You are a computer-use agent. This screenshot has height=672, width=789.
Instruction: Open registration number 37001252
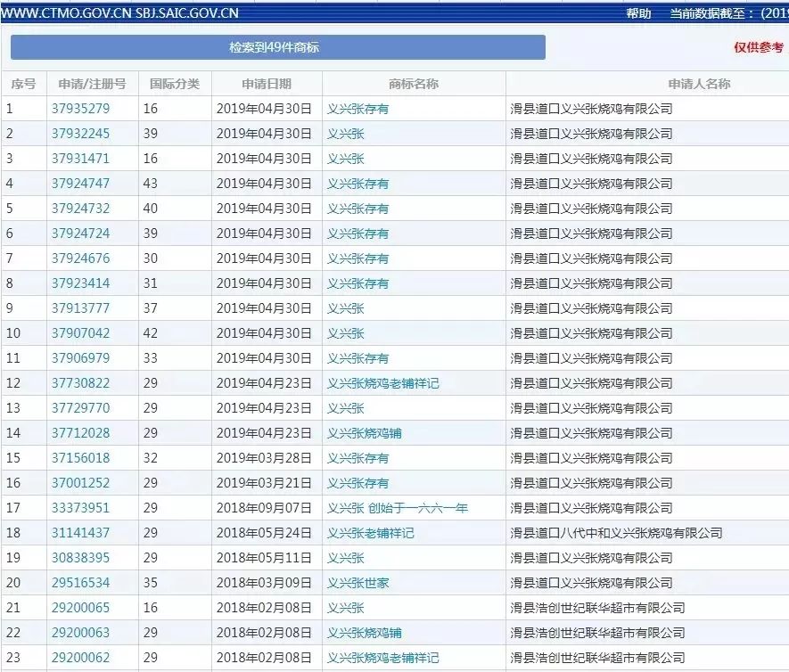click(80, 483)
